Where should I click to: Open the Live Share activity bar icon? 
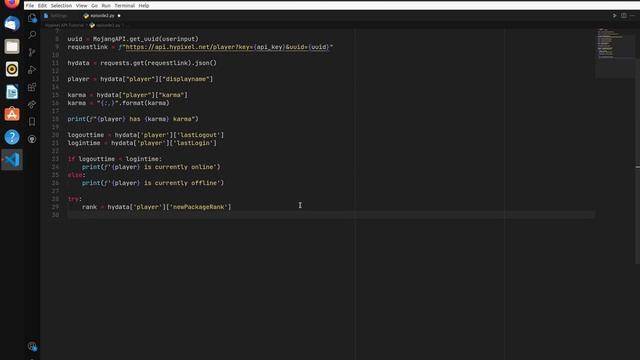point(32,104)
